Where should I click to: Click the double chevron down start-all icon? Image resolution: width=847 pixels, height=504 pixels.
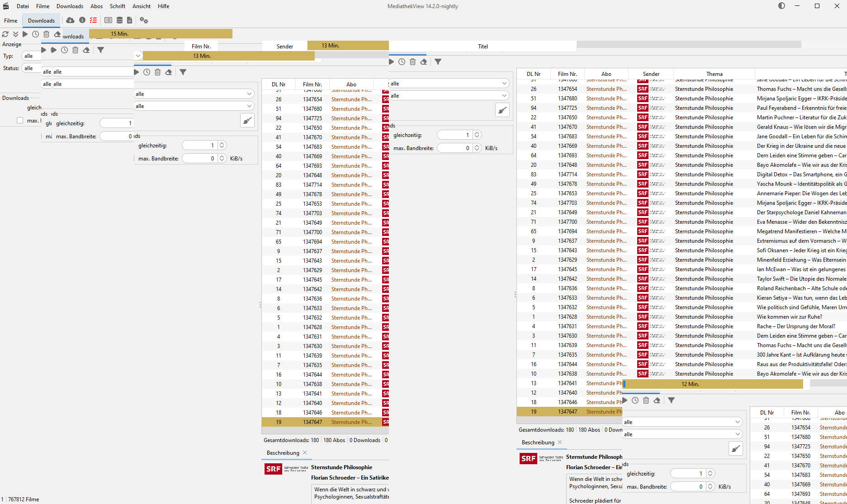(x=15, y=34)
